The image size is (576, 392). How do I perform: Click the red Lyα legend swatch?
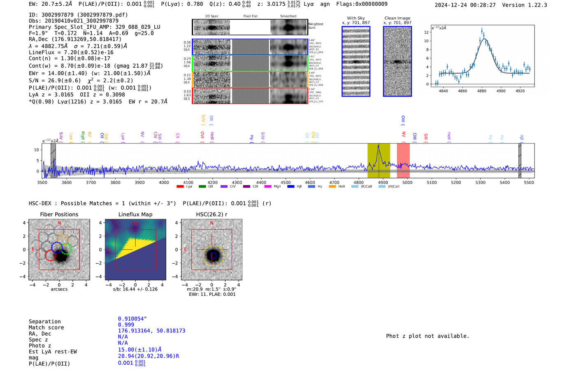point(180,187)
